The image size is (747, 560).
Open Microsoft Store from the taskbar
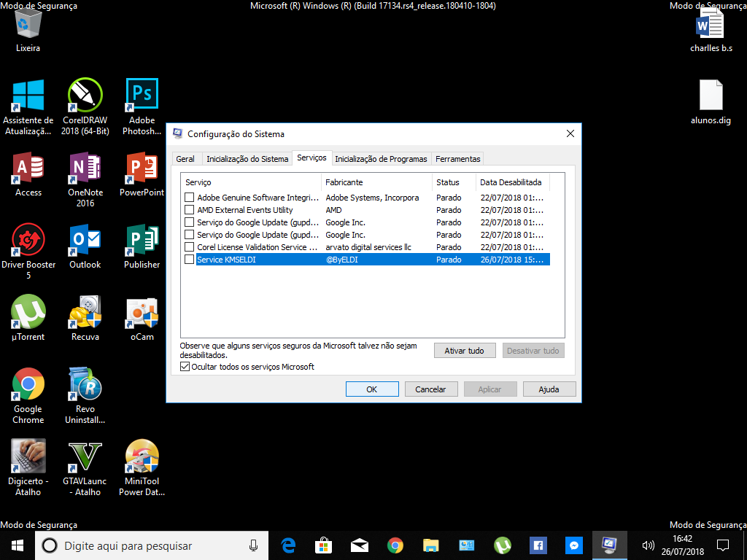click(323, 545)
